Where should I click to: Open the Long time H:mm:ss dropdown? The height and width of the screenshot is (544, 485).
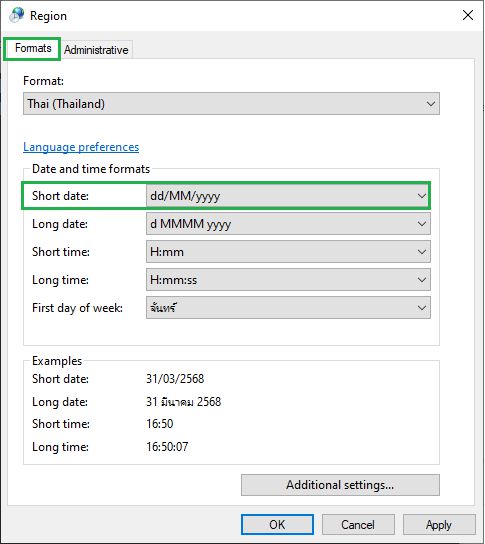(x=288, y=280)
